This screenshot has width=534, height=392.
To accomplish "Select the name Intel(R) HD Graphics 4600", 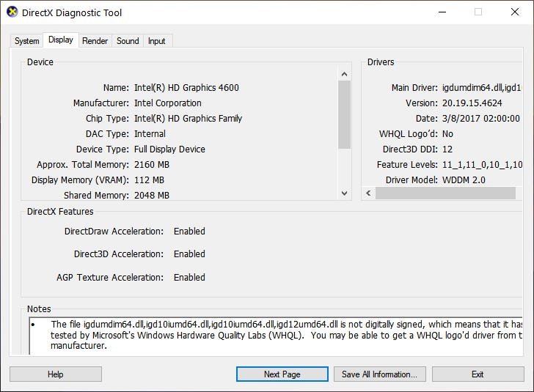I will tap(186, 88).
